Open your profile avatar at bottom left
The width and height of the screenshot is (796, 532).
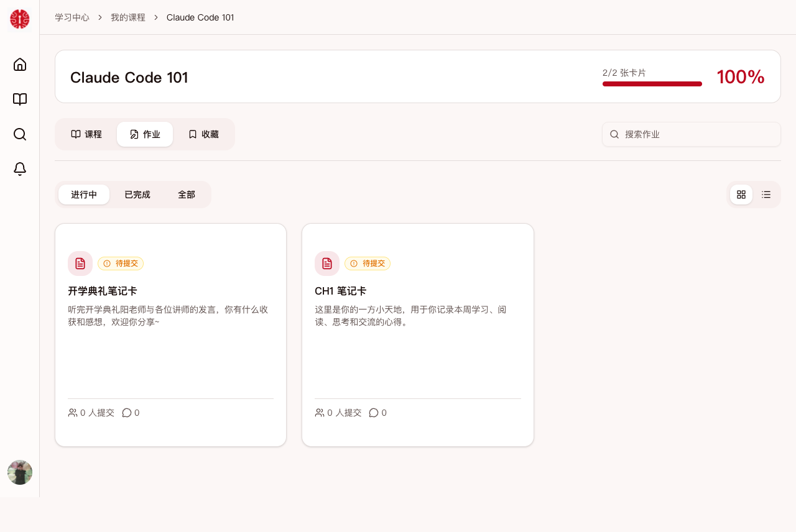[19, 472]
